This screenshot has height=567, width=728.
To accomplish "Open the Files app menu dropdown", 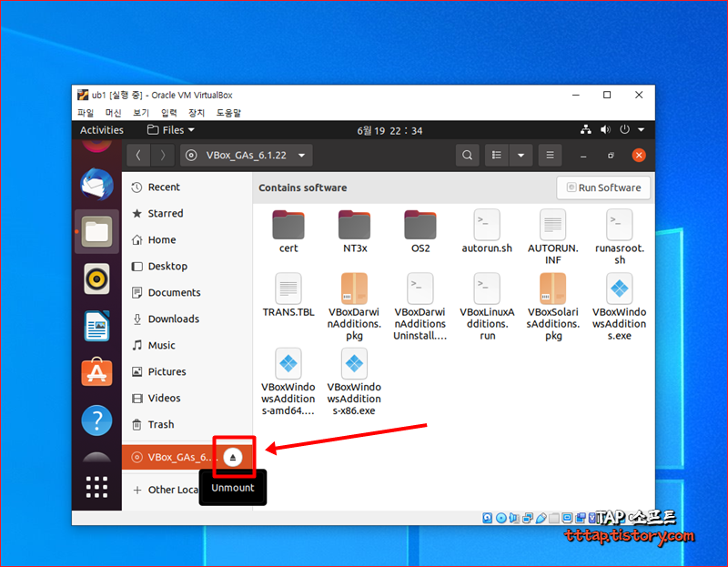I will point(171,130).
